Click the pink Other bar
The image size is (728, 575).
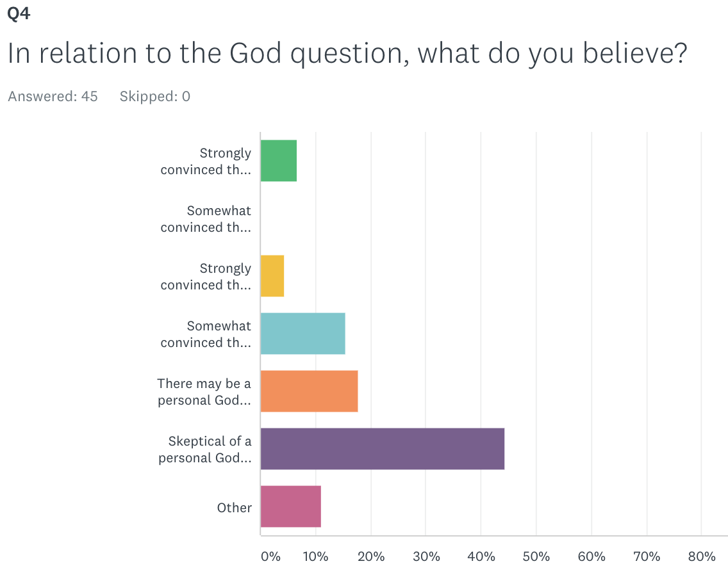click(290, 506)
